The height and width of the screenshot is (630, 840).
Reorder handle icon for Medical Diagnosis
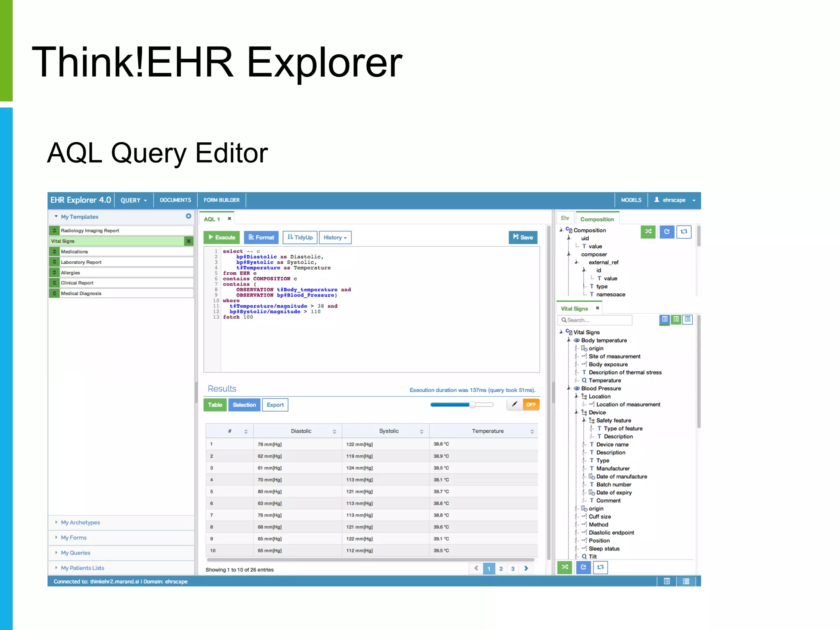point(54,293)
